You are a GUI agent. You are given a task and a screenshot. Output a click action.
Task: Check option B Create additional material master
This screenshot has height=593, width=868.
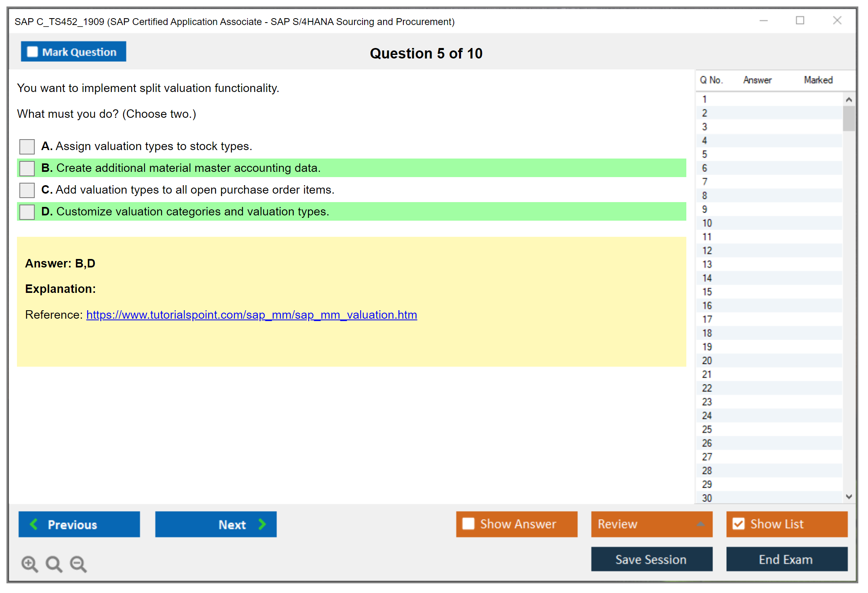[27, 168]
